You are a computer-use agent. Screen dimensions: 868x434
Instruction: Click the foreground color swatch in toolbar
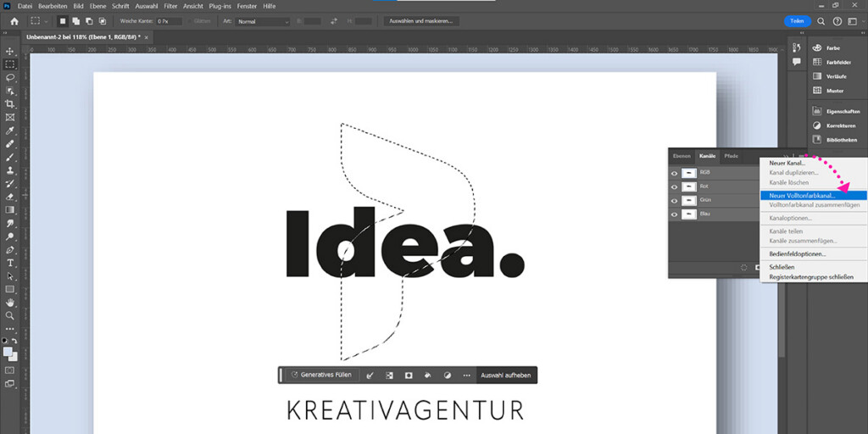coord(8,351)
